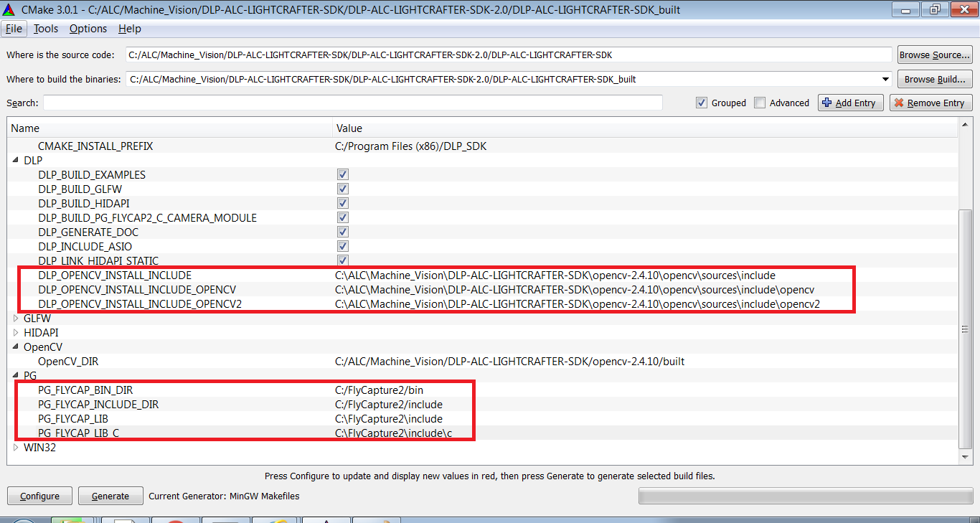Select the PG_FLYCAP_LIB_C entry name
This screenshot has height=523, width=980.
point(79,433)
